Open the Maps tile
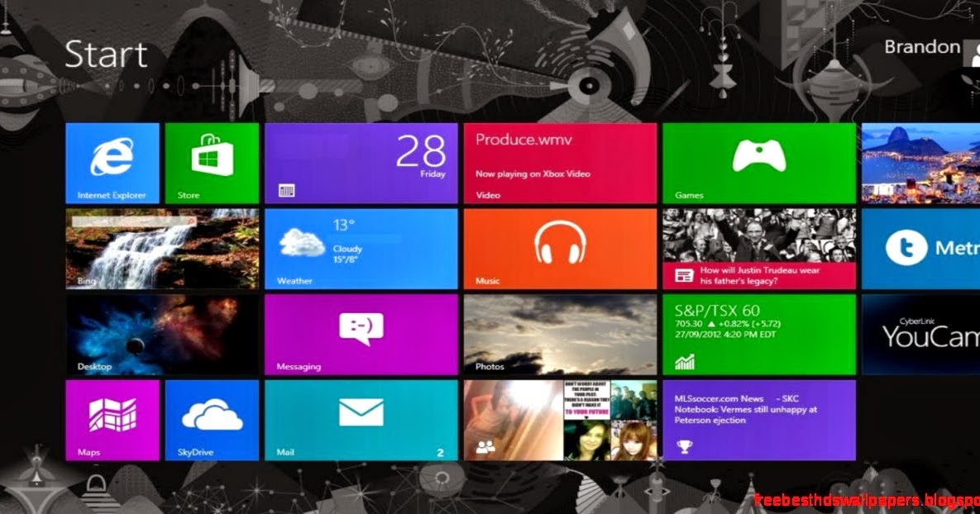This screenshot has width=980, height=514. click(x=112, y=420)
